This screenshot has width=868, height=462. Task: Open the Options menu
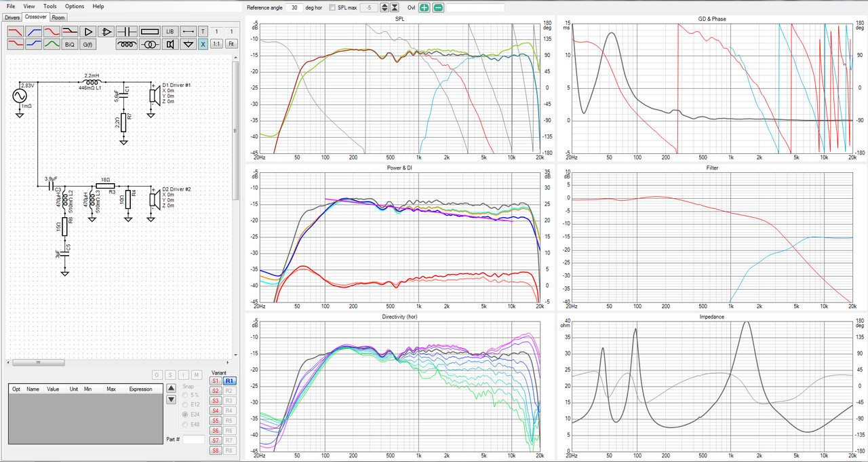coord(75,6)
